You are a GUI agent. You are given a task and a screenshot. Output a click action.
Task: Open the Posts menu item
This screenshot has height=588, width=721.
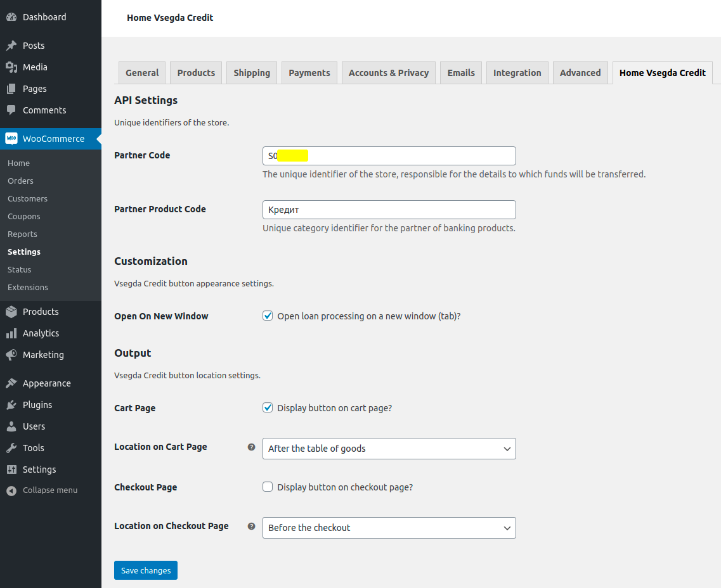(51, 46)
